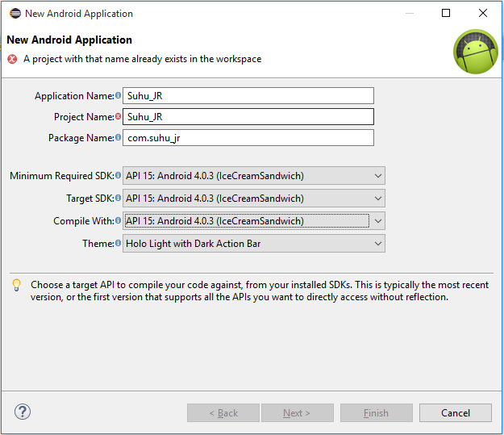Focus the Application Name text field
The height and width of the screenshot is (435, 504).
(248, 96)
